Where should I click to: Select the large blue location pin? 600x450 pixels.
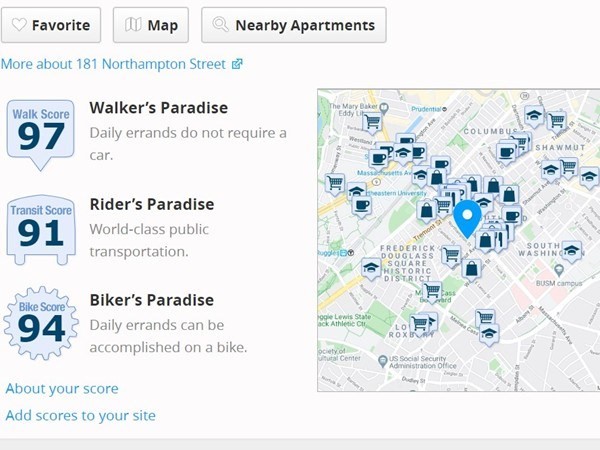[467, 217]
